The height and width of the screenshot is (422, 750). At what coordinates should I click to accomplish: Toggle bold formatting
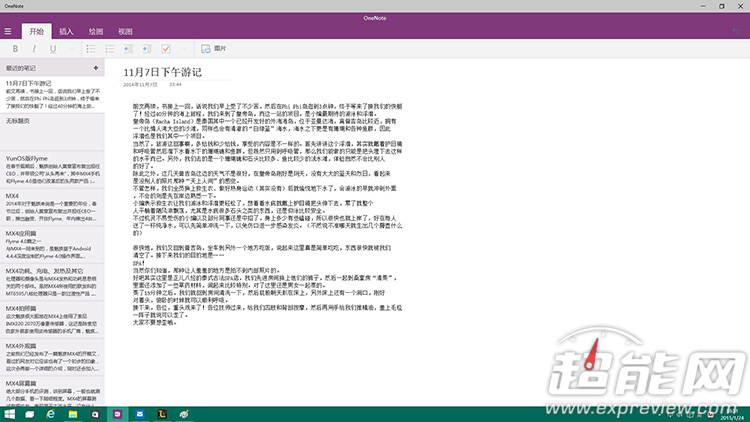click(16, 49)
